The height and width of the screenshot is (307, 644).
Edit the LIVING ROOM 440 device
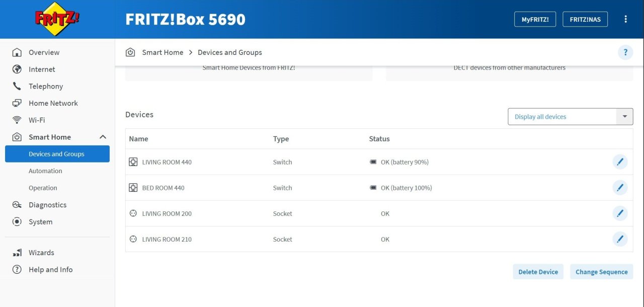point(620,162)
